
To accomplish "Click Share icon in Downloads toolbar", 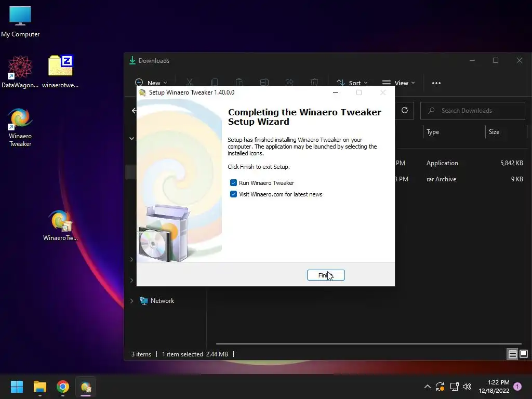I will coord(289,83).
